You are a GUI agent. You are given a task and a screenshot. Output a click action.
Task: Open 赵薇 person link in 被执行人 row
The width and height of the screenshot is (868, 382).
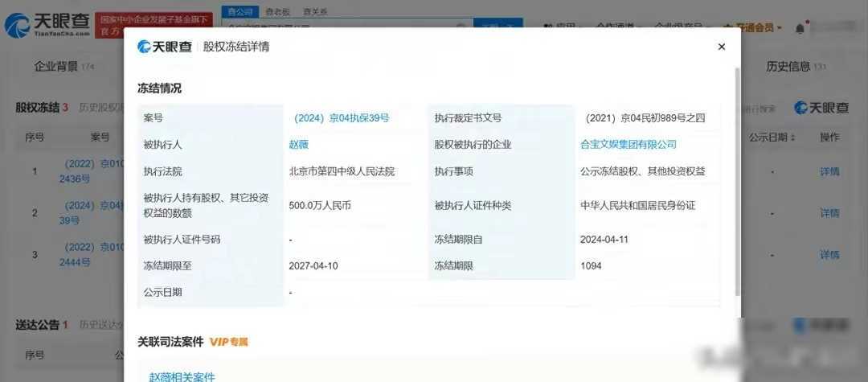point(298,145)
